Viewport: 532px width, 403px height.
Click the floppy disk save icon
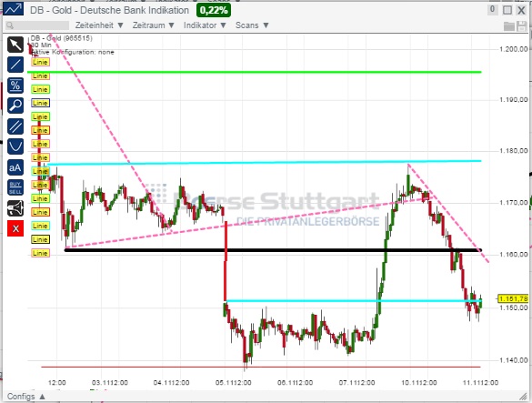coord(522,25)
